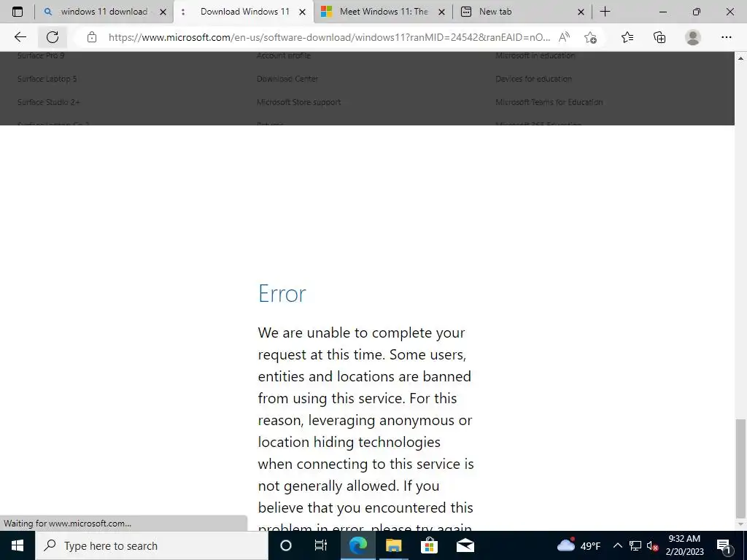Close the 'Meet Windows 11' tab
Image resolution: width=747 pixels, height=560 pixels.
pyautogui.click(x=441, y=12)
